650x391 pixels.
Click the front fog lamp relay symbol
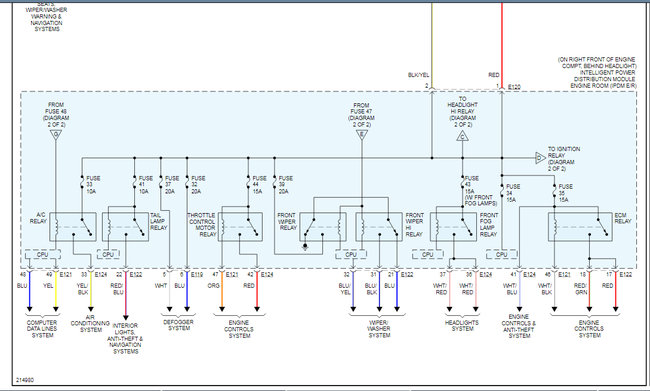coord(454,227)
